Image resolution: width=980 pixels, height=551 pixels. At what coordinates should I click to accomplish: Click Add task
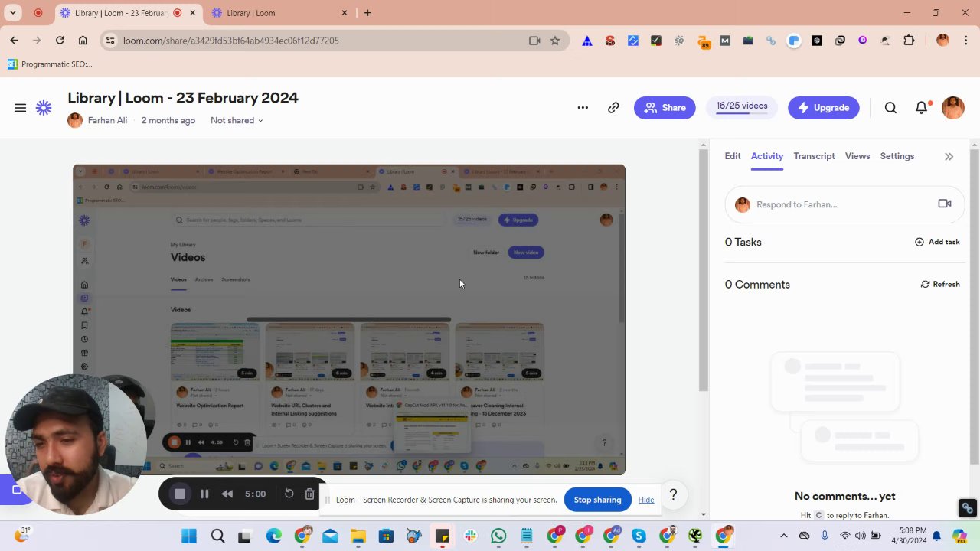click(x=937, y=242)
